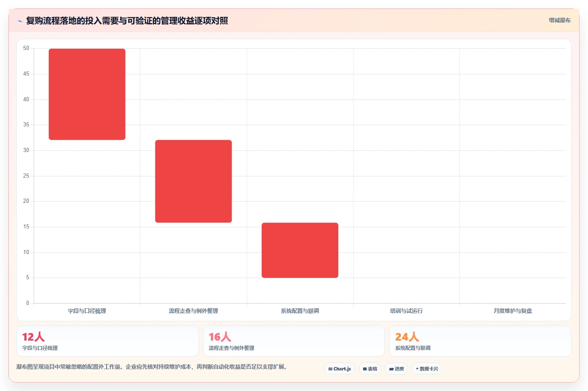The image size is (588, 391).
Task: Click the y-axis value 50
Action: 26,48
